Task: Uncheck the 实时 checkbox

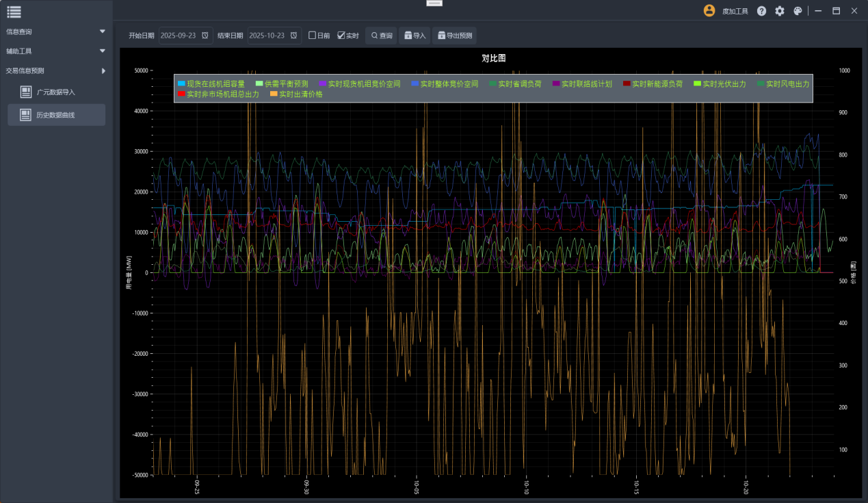Action: pos(341,36)
